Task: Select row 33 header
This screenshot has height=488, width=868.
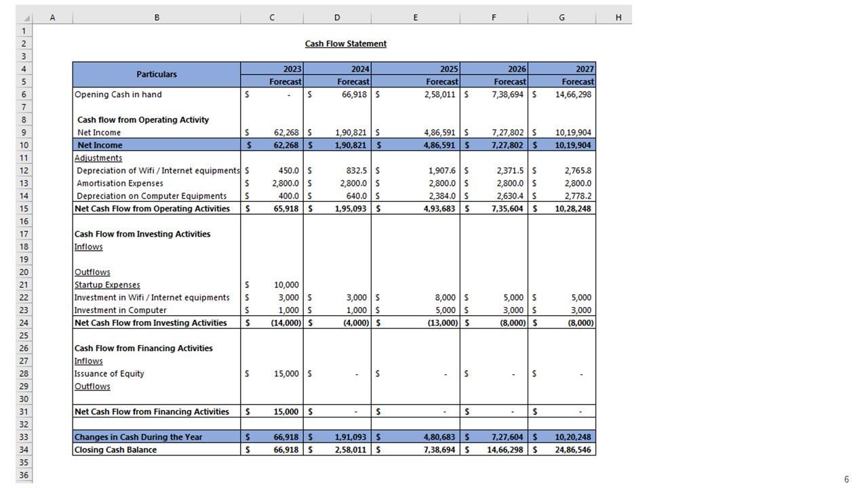Action: click(x=24, y=437)
